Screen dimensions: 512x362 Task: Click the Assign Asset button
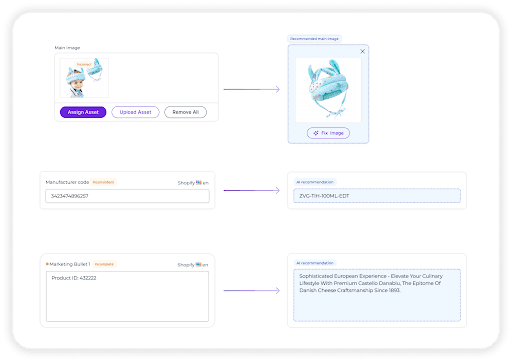coord(83,112)
